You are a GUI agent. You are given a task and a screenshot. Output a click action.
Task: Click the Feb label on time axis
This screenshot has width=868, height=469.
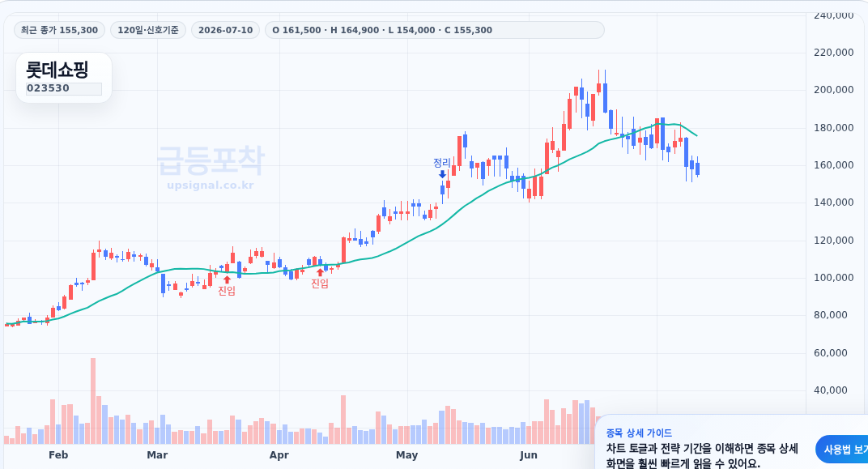tap(58, 455)
